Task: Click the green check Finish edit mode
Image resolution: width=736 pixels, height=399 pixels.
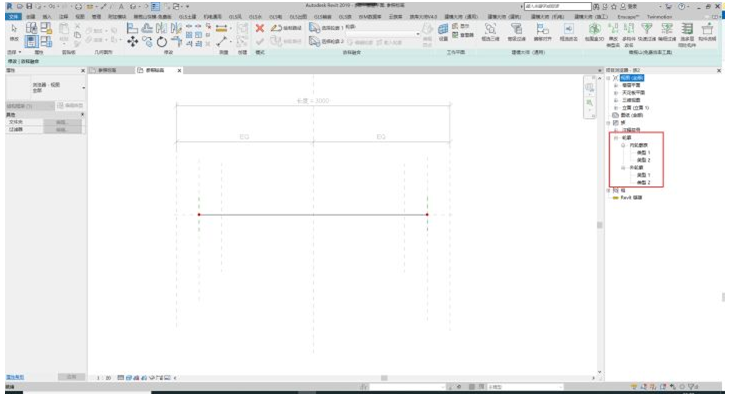Action: [x=260, y=42]
